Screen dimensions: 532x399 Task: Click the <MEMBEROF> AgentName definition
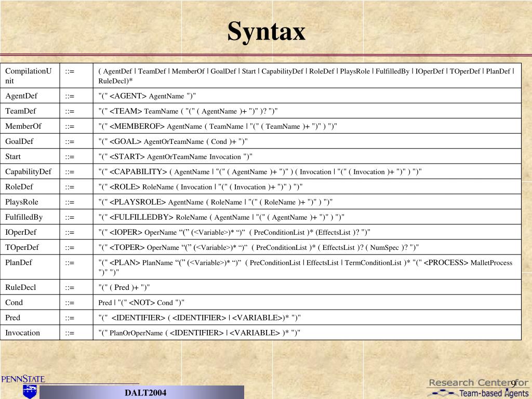click(x=218, y=127)
